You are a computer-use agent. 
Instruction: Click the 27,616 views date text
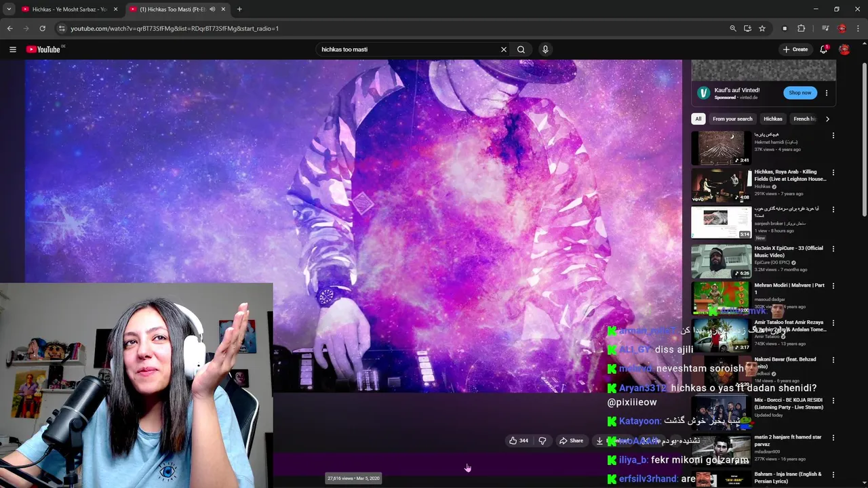pos(353,479)
